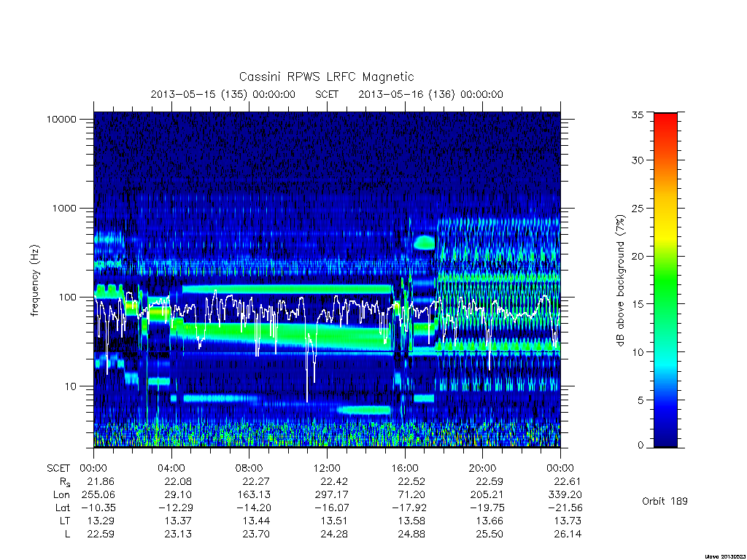Click the Rs value "22.42"
The width and height of the screenshot is (747, 560).
tap(334, 481)
